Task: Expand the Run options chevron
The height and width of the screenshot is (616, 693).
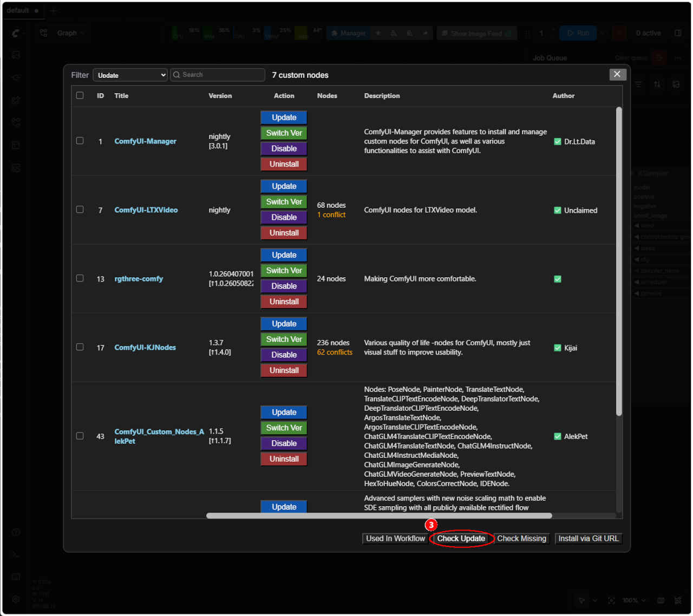Action: (x=603, y=33)
